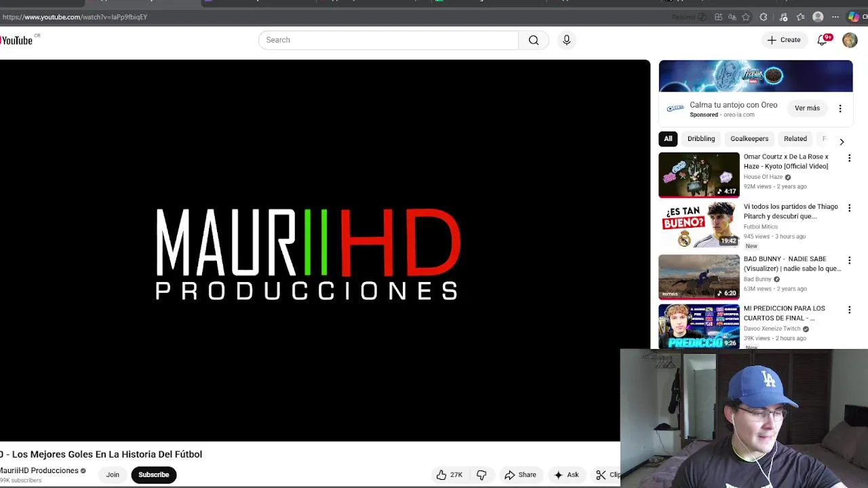Click the browser split screen icon

[718, 17]
